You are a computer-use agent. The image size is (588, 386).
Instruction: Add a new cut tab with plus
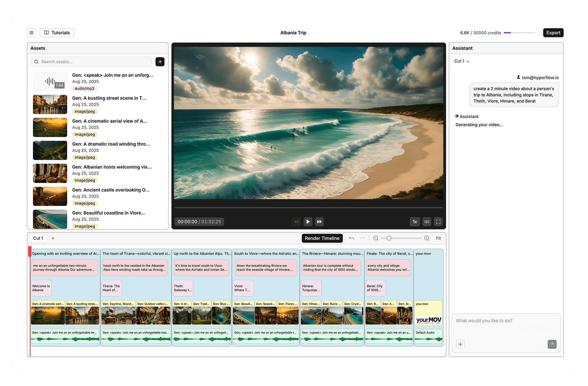pyautogui.click(x=53, y=238)
